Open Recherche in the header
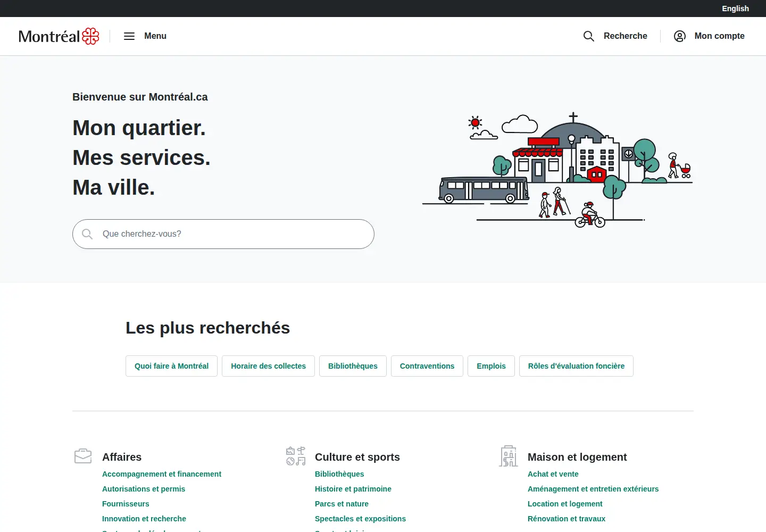This screenshot has height=532, width=766. [x=626, y=36]
